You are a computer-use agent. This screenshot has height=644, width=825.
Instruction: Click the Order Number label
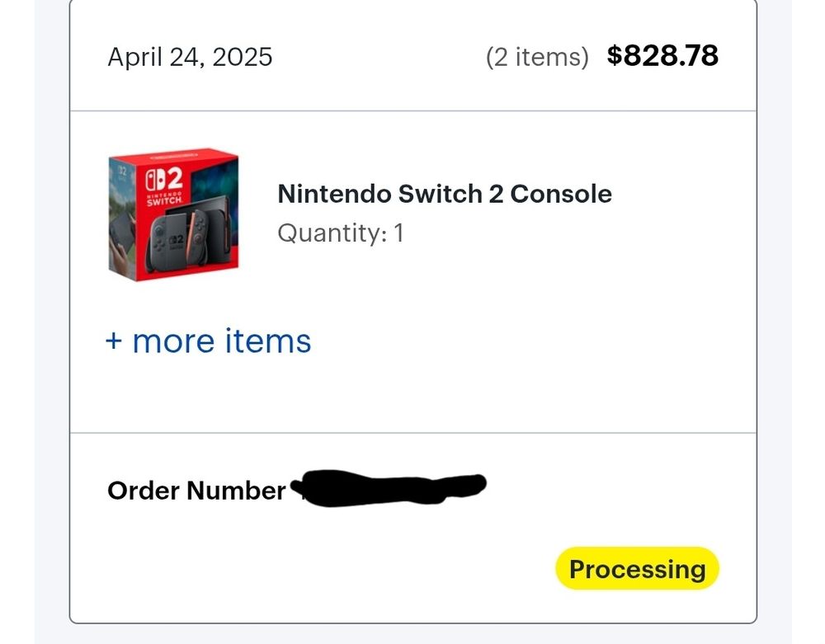pyautogui.click(x=196, y=491)
